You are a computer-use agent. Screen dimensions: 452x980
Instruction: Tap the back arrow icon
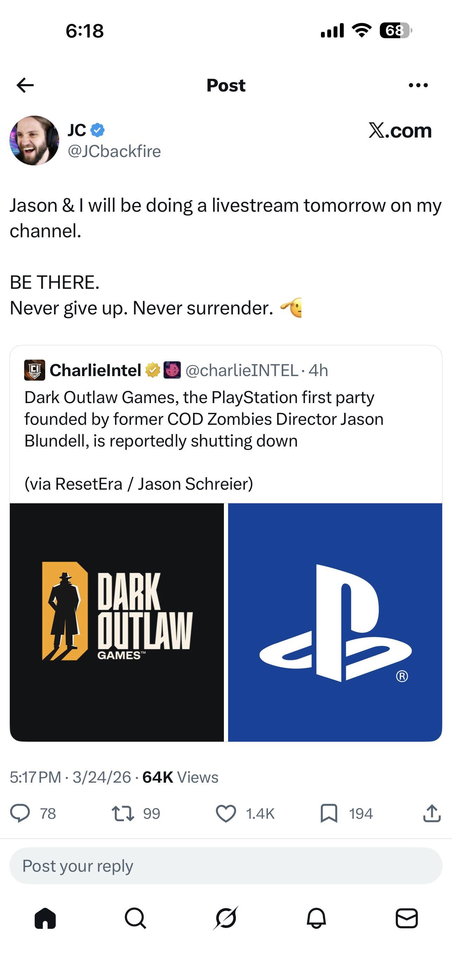pyautogui.click(x=25, y=85)
